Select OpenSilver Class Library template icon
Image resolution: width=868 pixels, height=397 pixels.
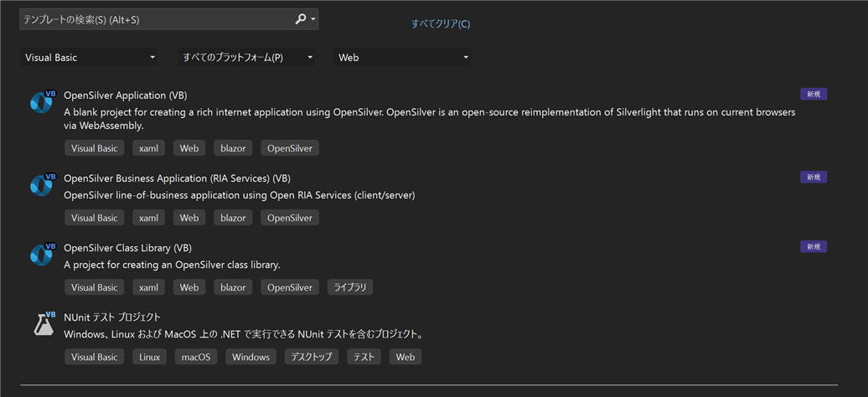pyautogui.click(x=44, y=254)
